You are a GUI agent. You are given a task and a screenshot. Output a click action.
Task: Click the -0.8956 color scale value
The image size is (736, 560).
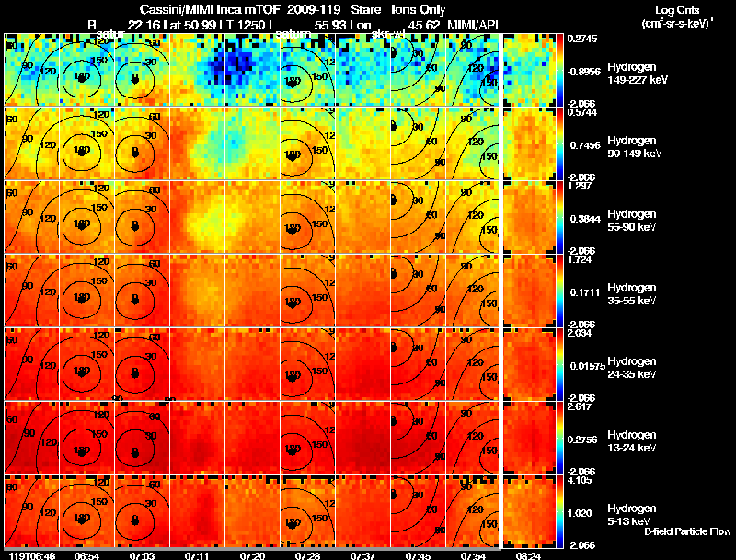[583, 72]
